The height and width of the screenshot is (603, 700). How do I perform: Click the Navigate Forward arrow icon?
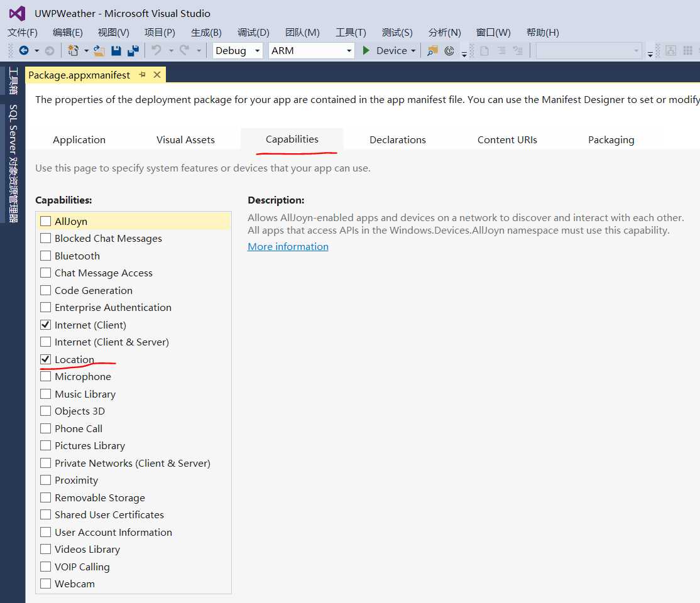[50, 51]
